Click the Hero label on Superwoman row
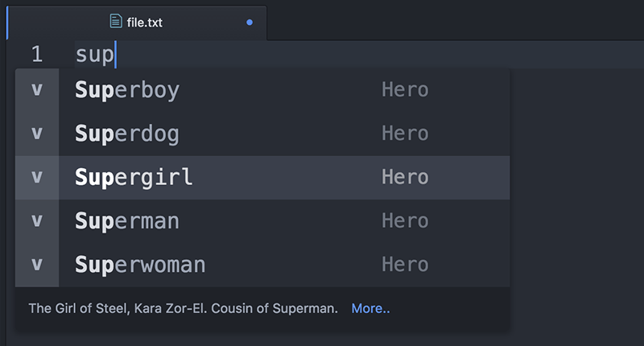Viewport: 644px width, 346px height. (405, 265)
